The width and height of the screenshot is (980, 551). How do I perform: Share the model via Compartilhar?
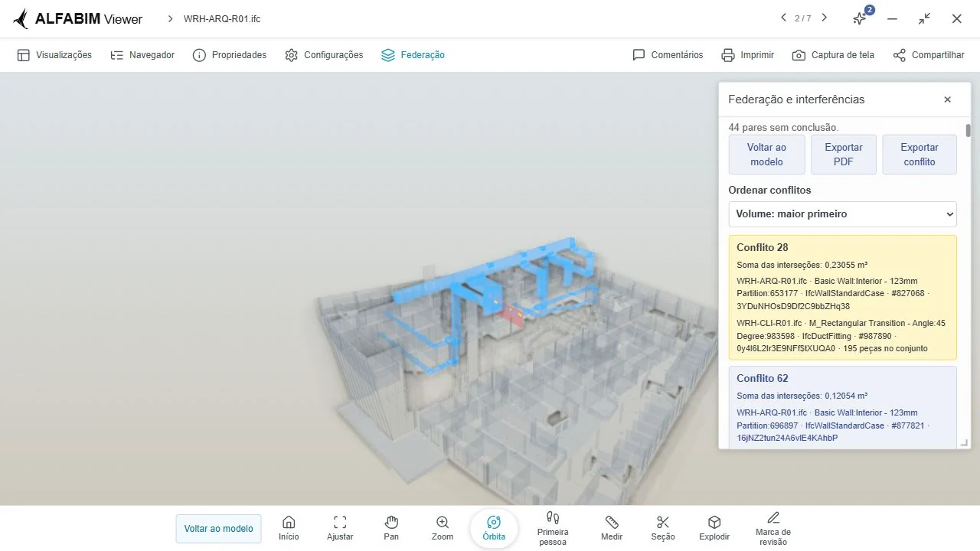click(929, 55)
